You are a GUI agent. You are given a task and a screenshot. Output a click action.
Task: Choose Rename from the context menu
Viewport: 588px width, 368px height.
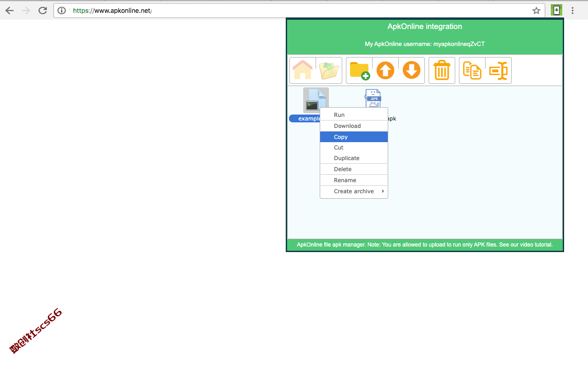[354, 180]
